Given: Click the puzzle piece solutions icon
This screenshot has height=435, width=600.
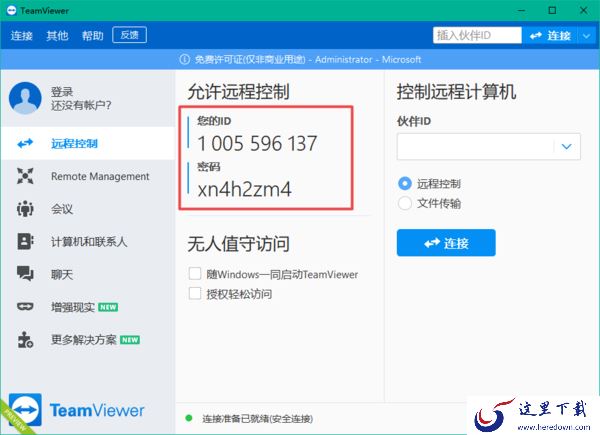Looking at the screenshot, I should 25,340.
